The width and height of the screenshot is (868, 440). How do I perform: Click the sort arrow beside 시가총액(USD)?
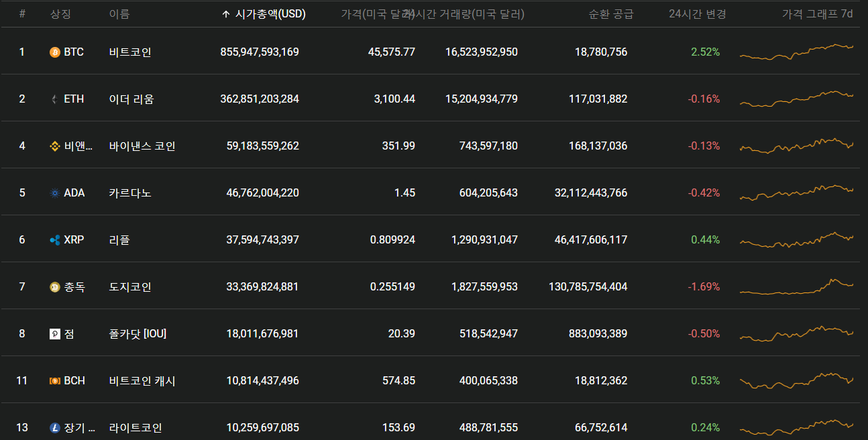pyautogui.click(x=226, y=13)
